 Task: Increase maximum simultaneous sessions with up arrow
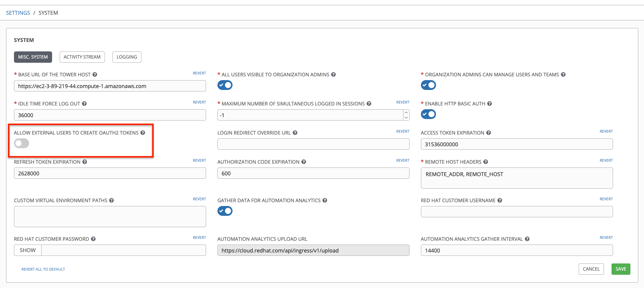(406, 112)
